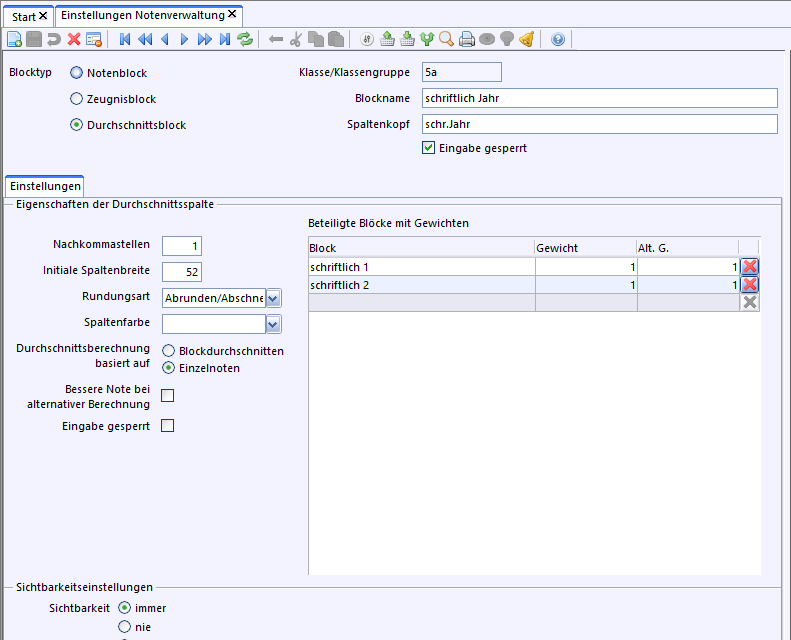Viewport: 791px width, 640px height.
Task: Expand the Rundungsart dropdown
Action: [x=273, y=297]
